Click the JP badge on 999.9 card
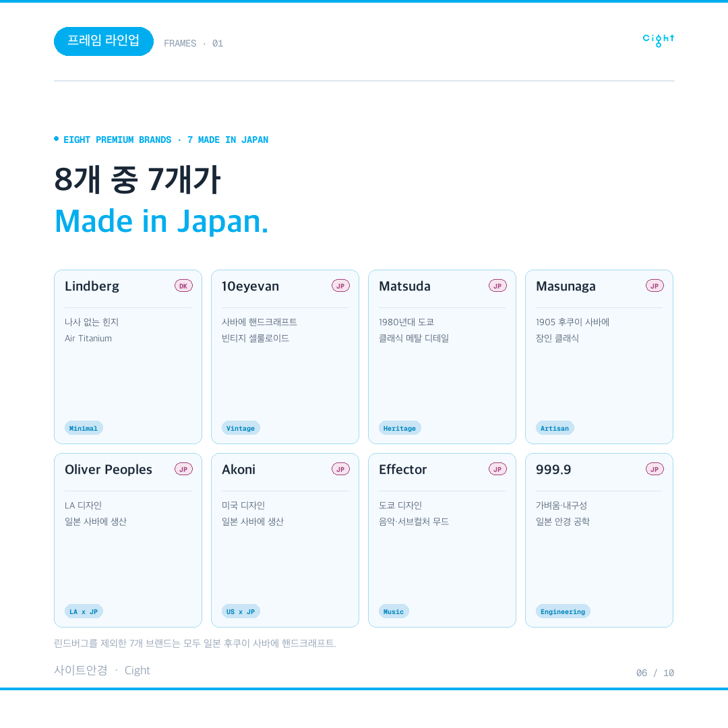The image size is (728, 728). 655,469
